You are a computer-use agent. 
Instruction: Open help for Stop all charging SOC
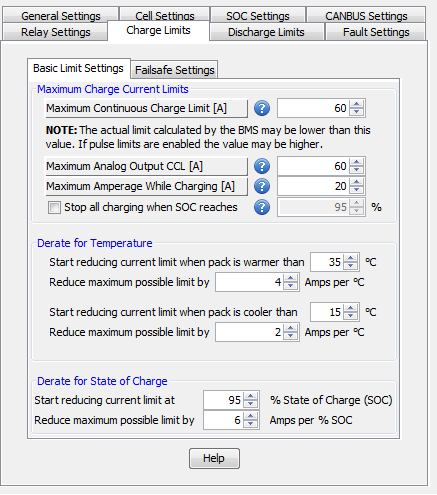click(262, 207)
